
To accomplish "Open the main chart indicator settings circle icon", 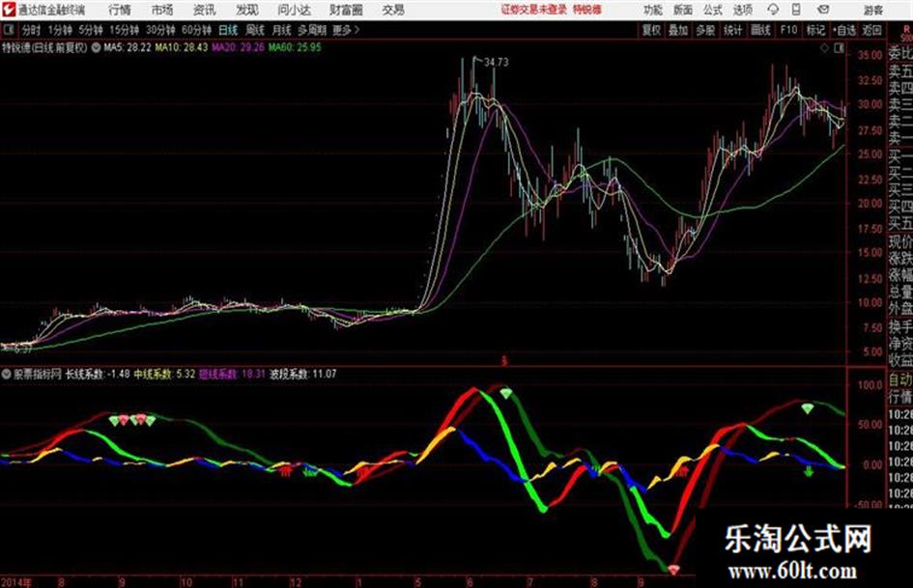I will pyautogui.click(x=96, y=47).
